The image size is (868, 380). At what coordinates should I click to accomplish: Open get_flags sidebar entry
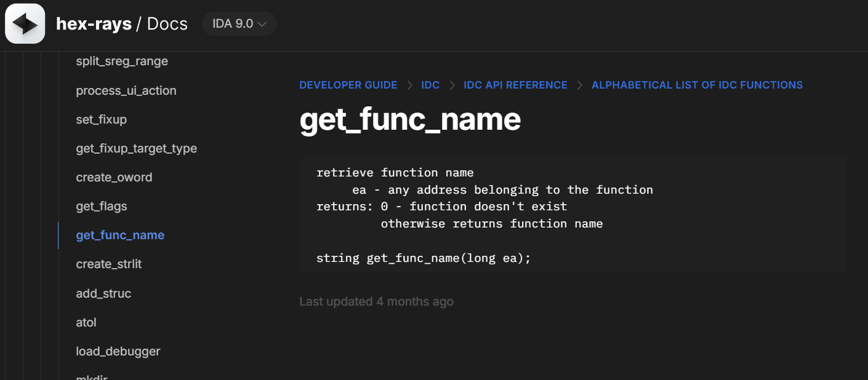(x=102, y=206)
